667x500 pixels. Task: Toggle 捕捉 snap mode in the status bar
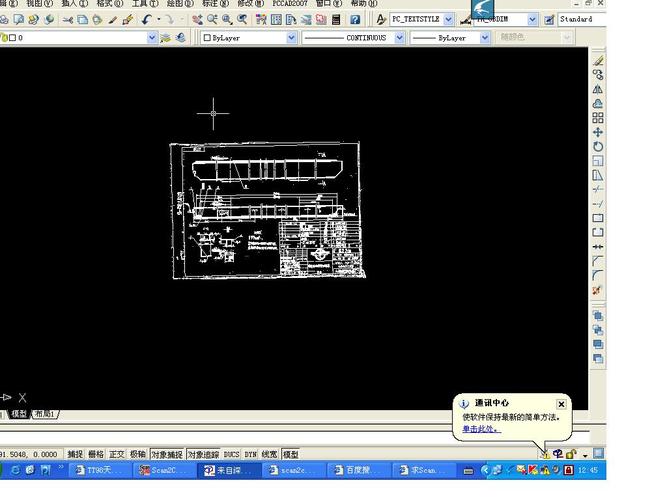(75, 454)
